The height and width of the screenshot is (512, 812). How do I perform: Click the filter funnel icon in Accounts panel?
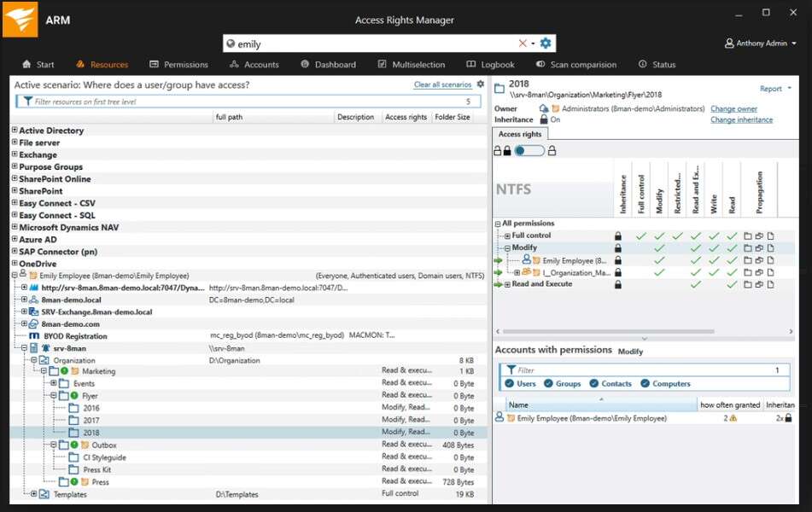[511, 369]
